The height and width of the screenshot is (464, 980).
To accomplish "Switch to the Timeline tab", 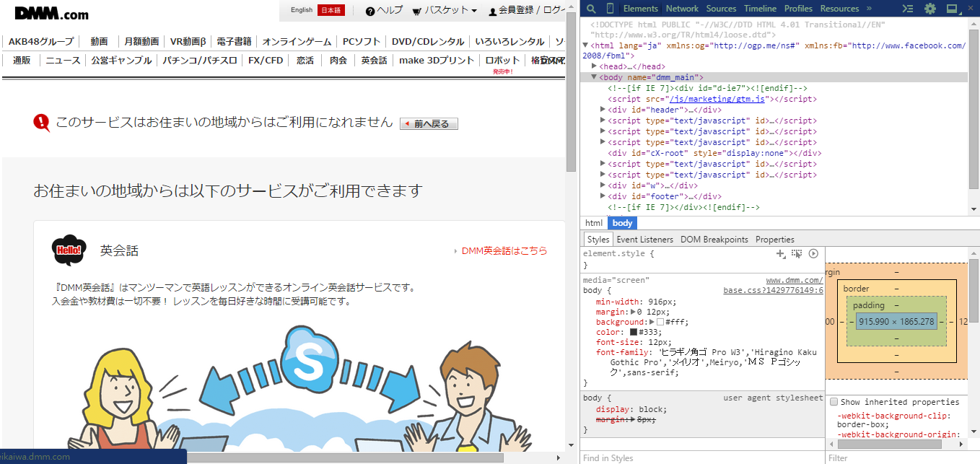I will coord(760,9).
